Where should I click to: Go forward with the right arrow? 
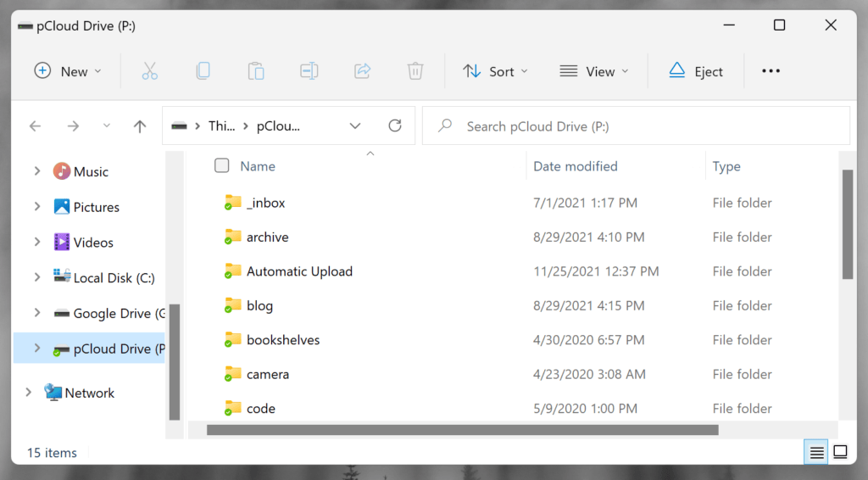click(73, 126)
